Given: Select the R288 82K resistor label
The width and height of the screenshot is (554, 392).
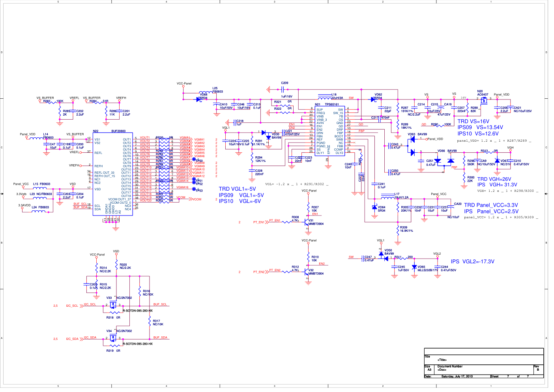Looking at the screenshot, I should point(474,110).
